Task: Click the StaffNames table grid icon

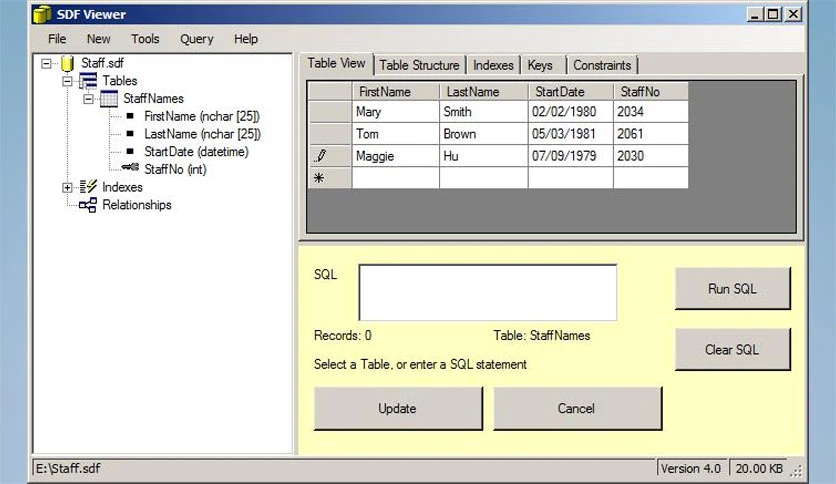Action: pos(109,99)
